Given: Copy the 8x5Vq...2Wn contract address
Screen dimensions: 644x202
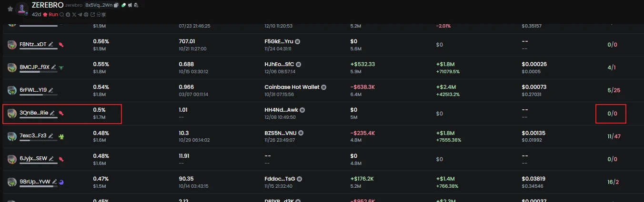Looking at the screenshot, I should 116,5.
